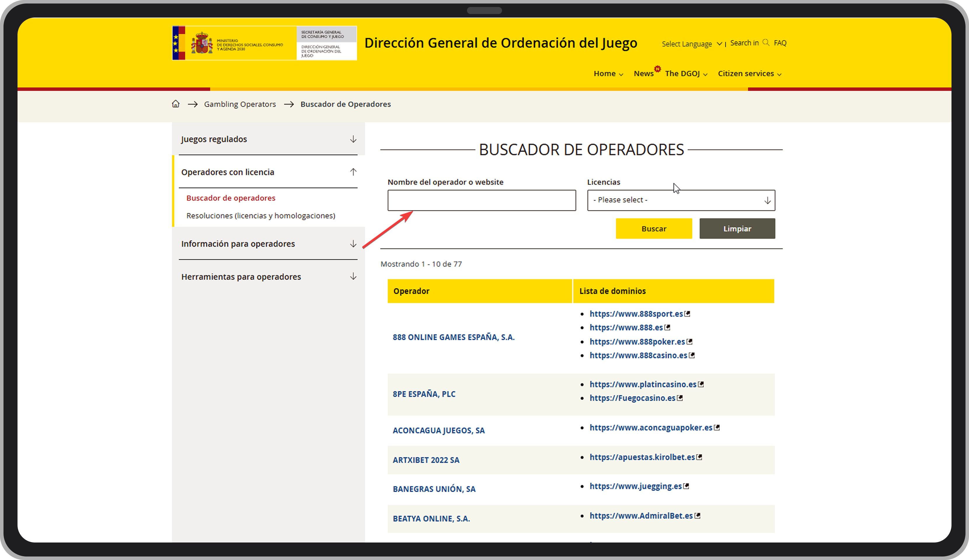Click external link icon beside www.888.es
The image size is (969, 560).
click(668, 328)
